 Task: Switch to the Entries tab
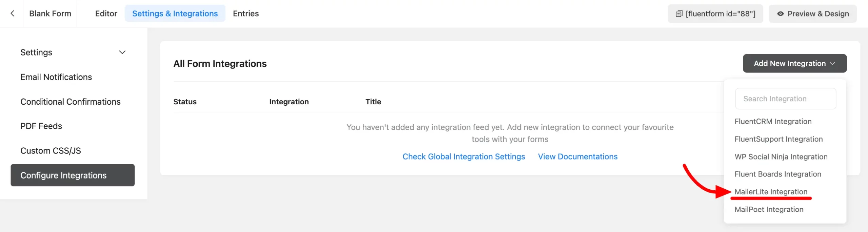(x=245, y=14)
